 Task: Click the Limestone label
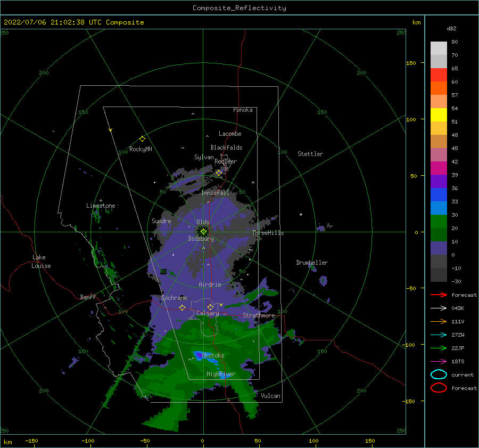point(101,206)
